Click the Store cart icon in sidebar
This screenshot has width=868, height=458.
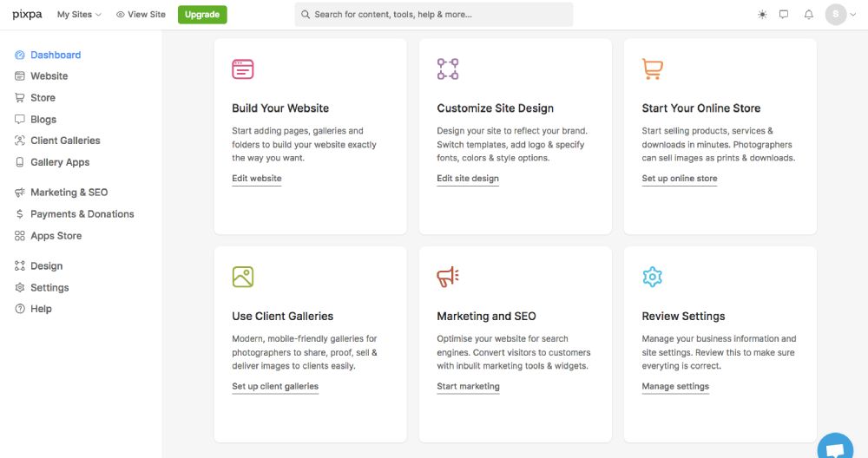pos(20,98)
